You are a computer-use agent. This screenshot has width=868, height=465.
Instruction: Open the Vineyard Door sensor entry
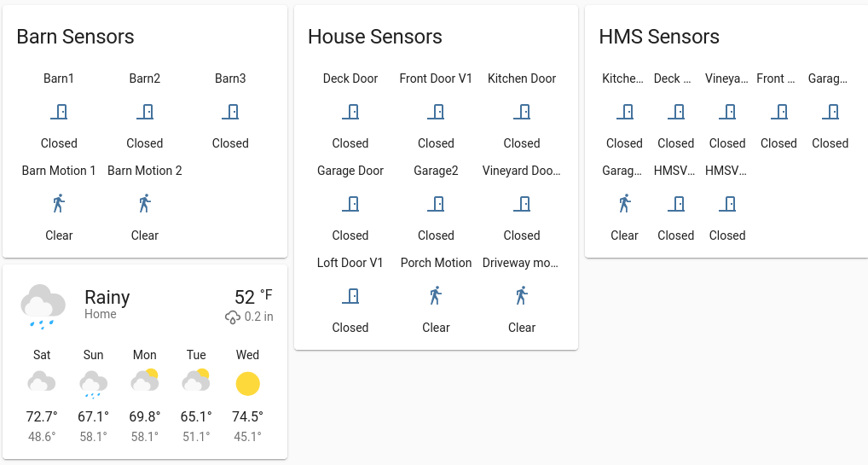(x=522, y=203)
